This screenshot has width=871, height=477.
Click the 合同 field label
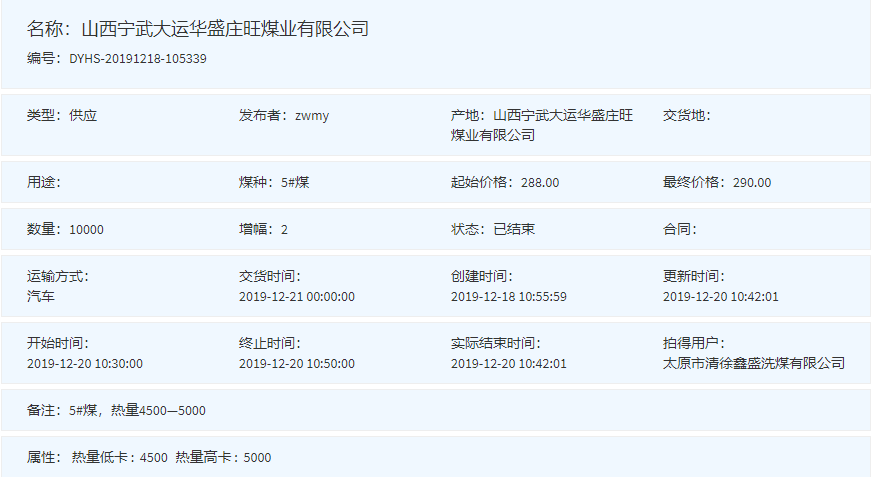(679, 230)
